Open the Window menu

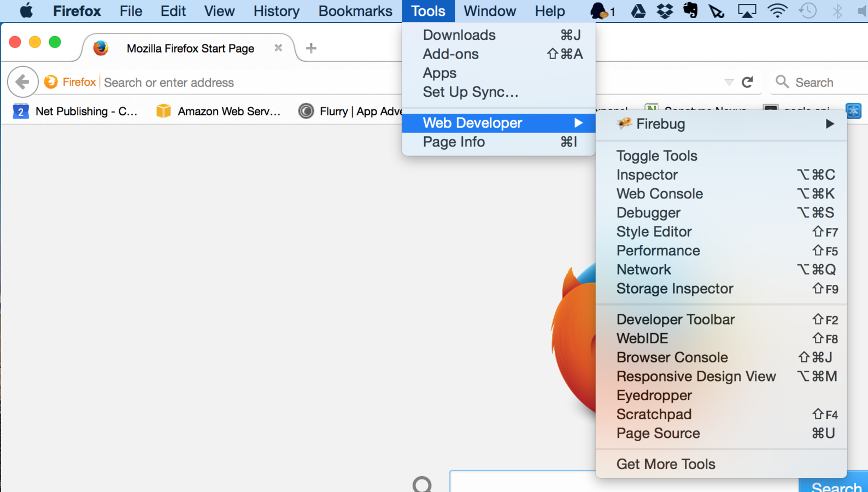(490, 11)
